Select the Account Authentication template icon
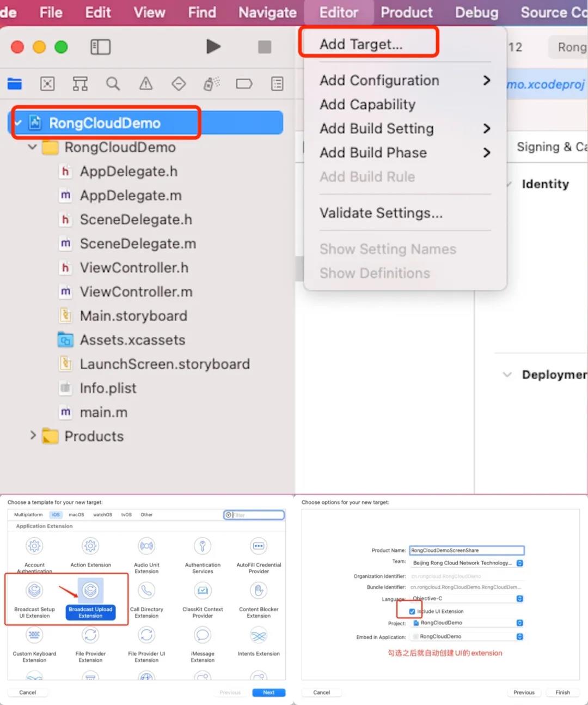Image resolution: width=588 pixels, height=705 pixels. coord(34,546)
